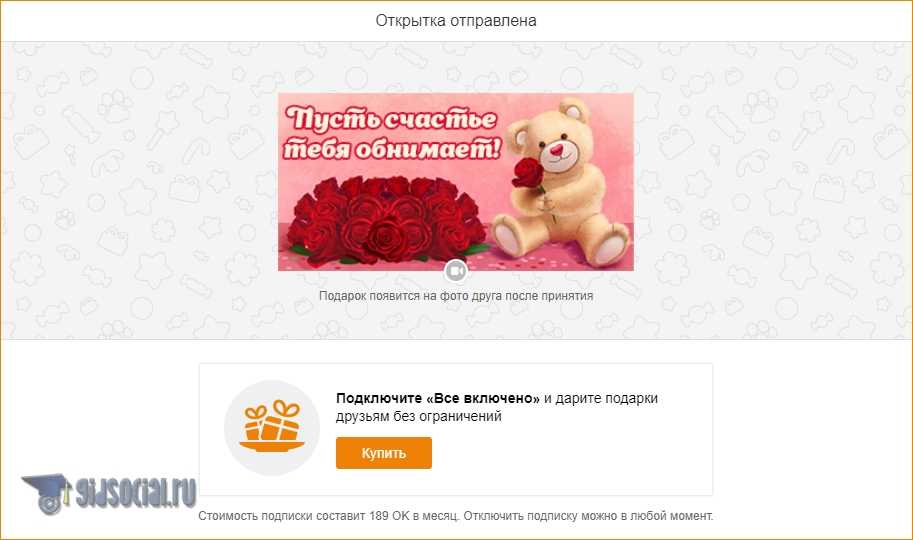This screenshot has width=913, height=540.
Task: Open the teddy bear postcard thumbnail
Action: (x=456, y=182)
